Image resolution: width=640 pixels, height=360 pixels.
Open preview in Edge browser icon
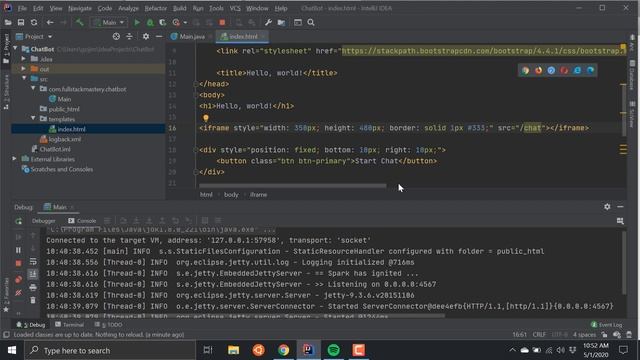590,70
